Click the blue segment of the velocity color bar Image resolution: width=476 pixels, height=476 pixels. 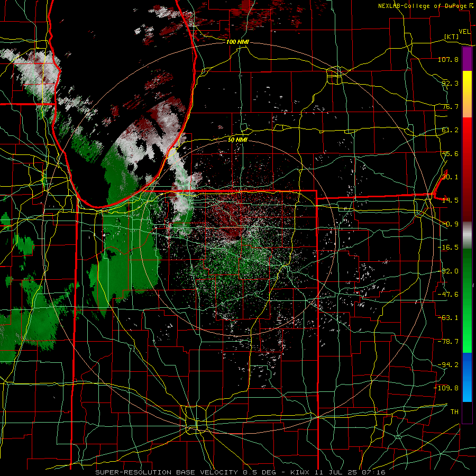point(467,377)
